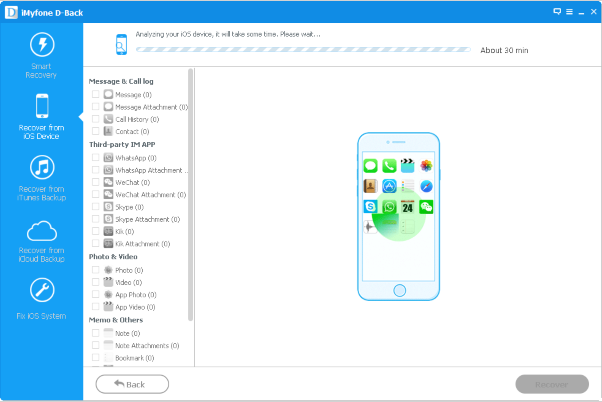Enable the WeChat (0) checkbox

(96, 182)
